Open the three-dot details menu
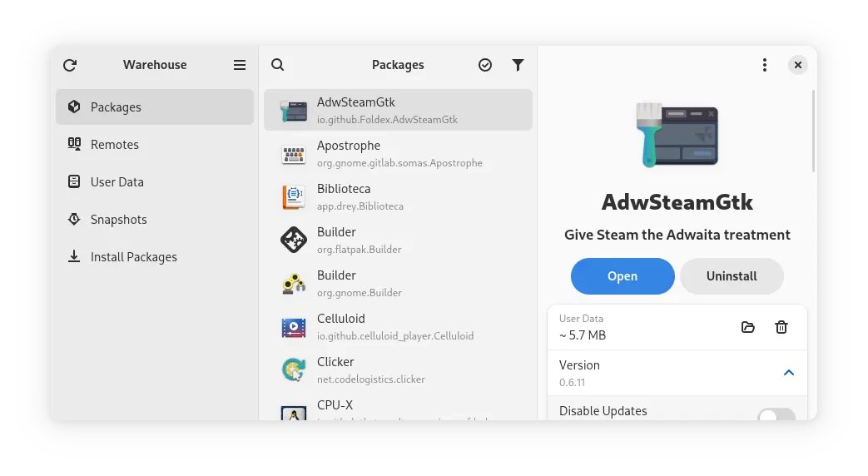 coord(765,65)
